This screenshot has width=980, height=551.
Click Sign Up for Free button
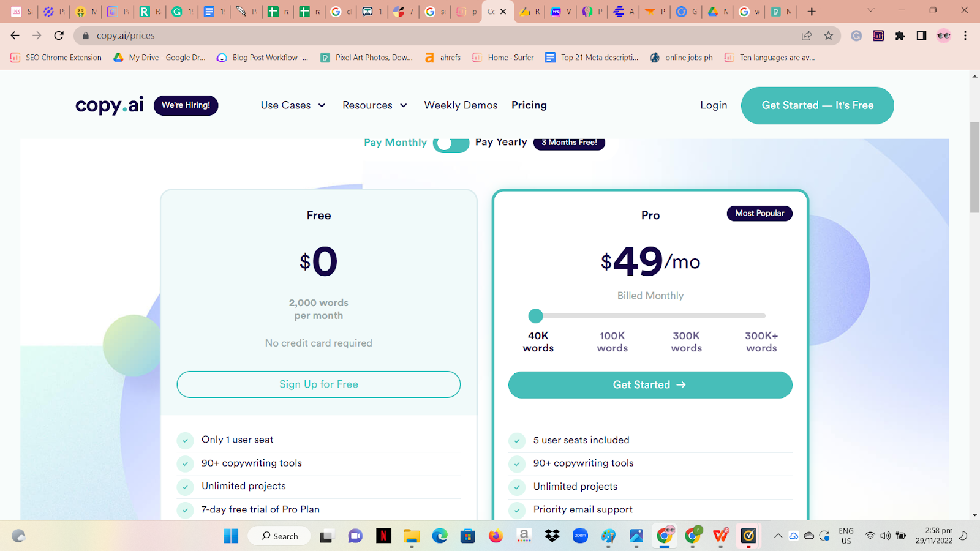pyautogui.click(x=318, y=384)
